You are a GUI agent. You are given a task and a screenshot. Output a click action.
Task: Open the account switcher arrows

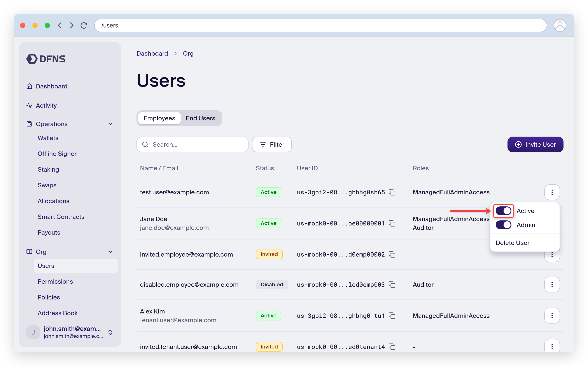coord(110,332)
